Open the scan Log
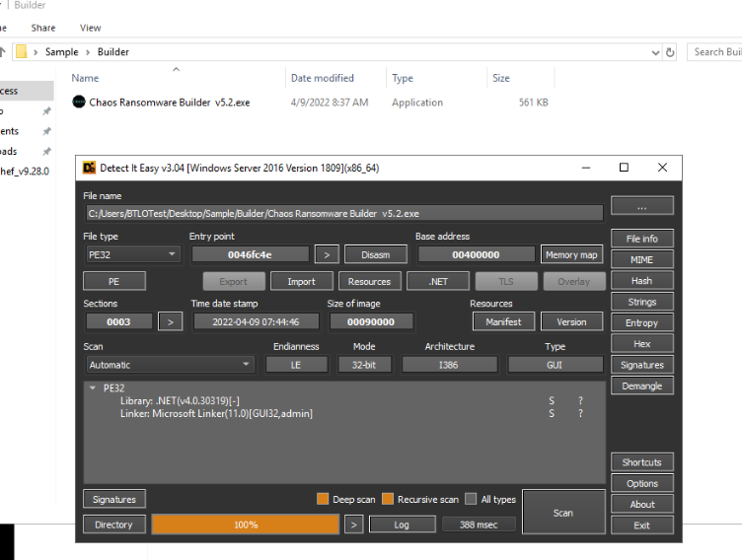Screen dimensions: 742x560 402,525
